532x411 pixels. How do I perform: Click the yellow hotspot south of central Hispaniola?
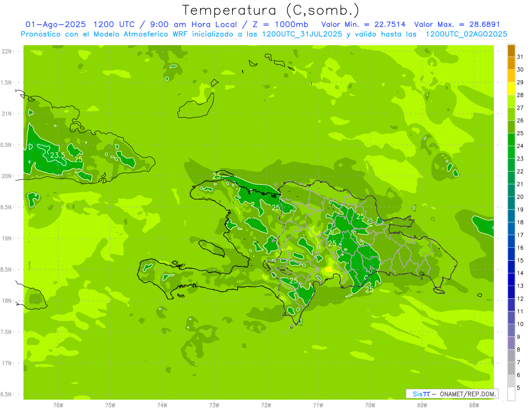tap(329, 269)
